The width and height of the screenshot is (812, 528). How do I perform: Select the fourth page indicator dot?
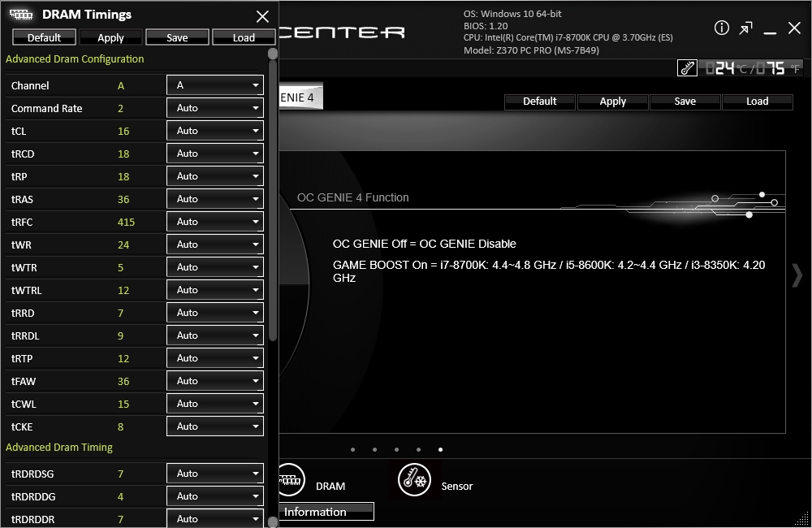click(x=418, y=450)
